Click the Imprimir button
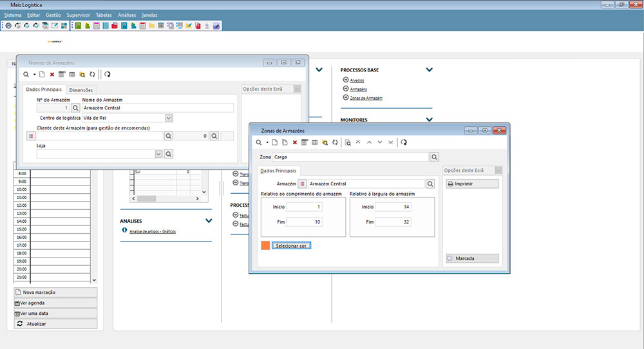This screenshot has width=644, height=349. click(x=472, y=184)
